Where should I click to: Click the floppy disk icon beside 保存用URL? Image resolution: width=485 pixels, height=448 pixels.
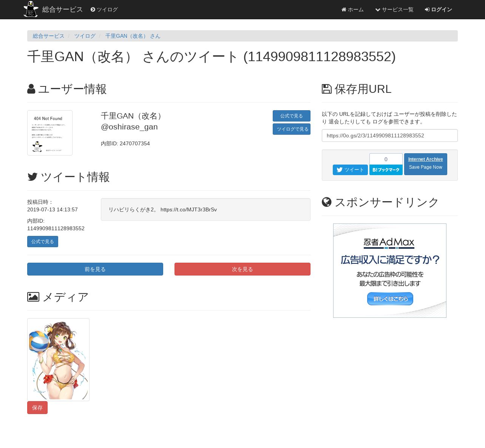pyautogui.click(x=327, y=89)
